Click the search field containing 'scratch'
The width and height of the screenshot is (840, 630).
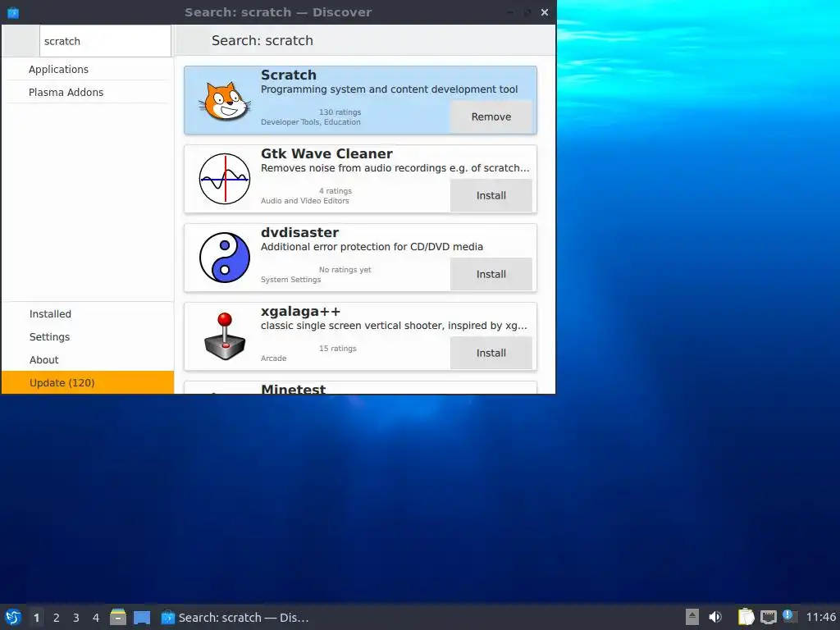point(105,41)
